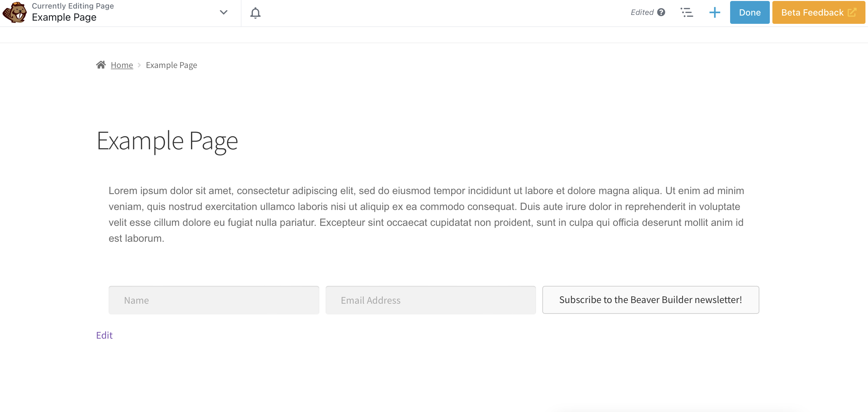Open the outline list panel icon
Image resolution: width=868 pixels, height=412 pixels.
point(686,12)
